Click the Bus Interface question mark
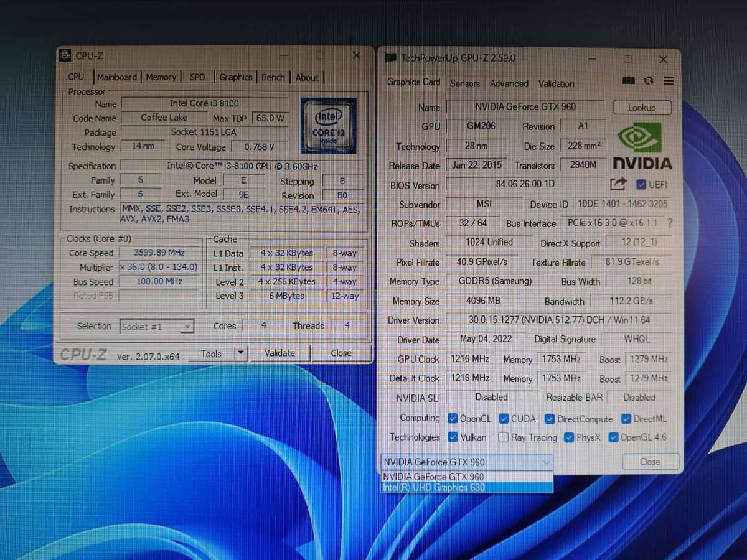 pos(670,223)
